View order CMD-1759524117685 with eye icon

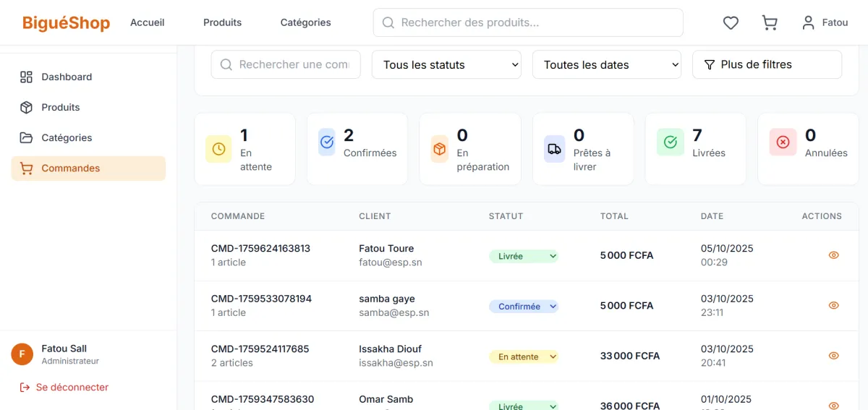[833, 356]
